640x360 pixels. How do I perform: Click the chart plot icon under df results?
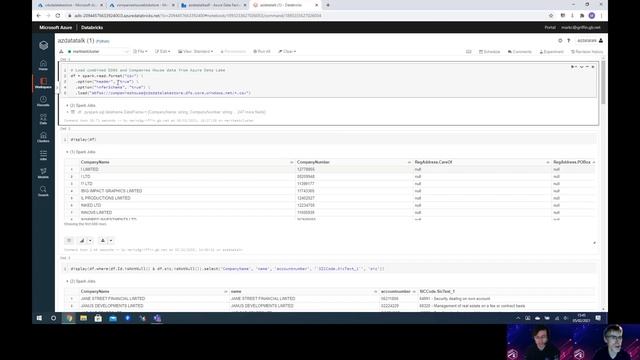click(82, 240)
